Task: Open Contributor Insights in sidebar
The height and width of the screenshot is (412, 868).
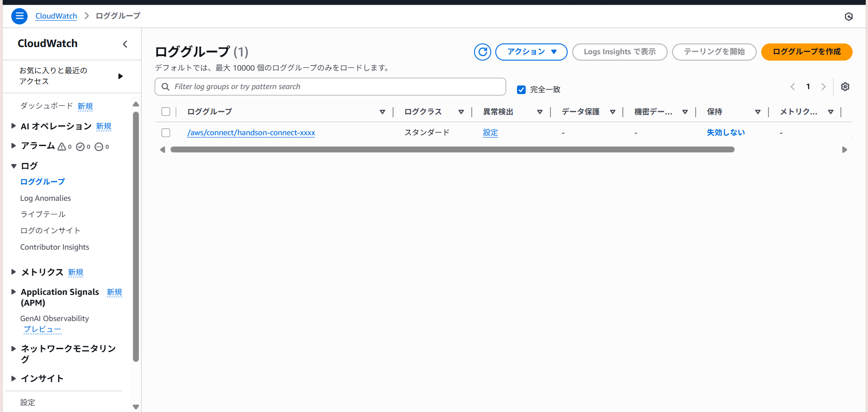Action: click(x=55, y=247)
